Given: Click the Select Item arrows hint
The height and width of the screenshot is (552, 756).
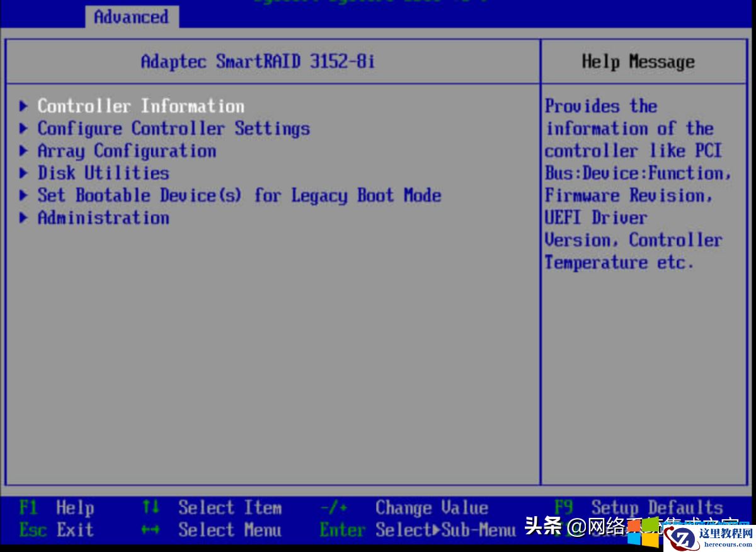Looking at the screenshot, I should (x=212, y=507).
